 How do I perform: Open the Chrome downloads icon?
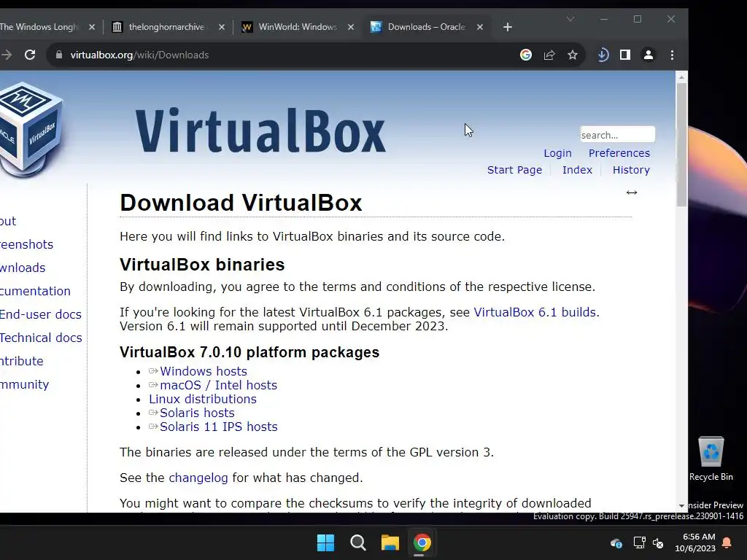pyautogui.click(x=603, y=55)
